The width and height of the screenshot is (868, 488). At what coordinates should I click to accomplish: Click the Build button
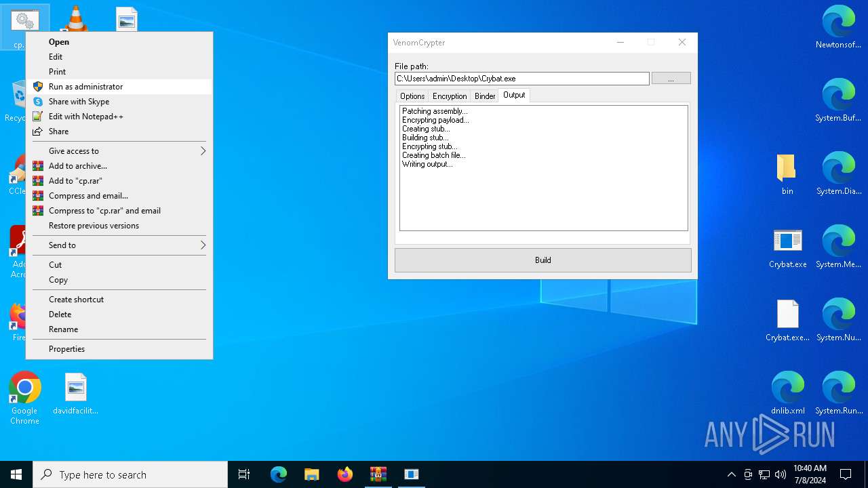(543, 260)
